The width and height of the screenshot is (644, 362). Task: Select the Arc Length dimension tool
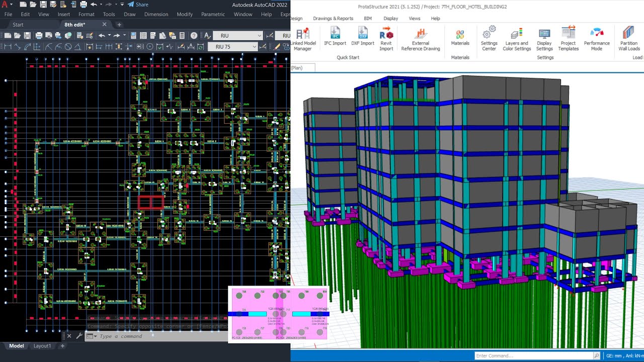pos(27,47)
